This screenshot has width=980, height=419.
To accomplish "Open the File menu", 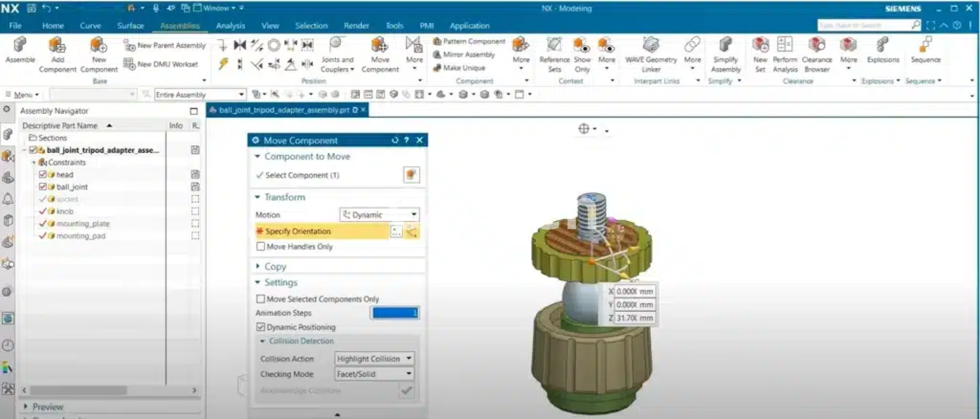I will pos(15,26).
